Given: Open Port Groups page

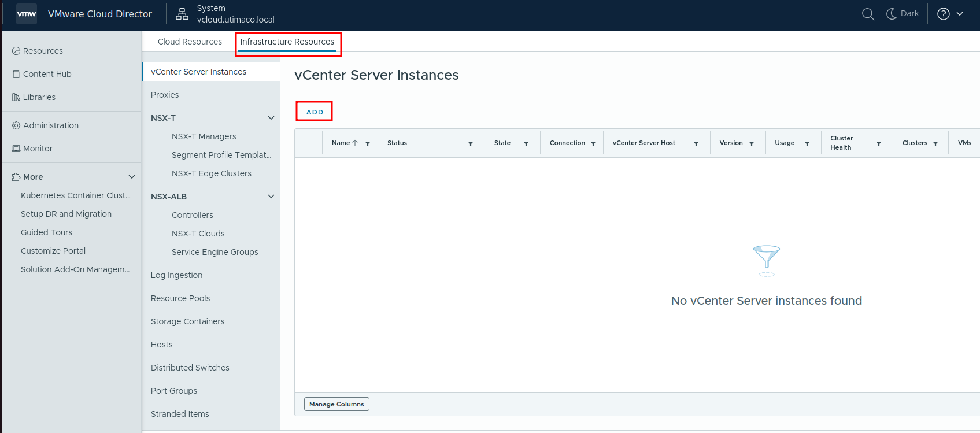Looking at the screenshot, I should click(x=174, y=391).
